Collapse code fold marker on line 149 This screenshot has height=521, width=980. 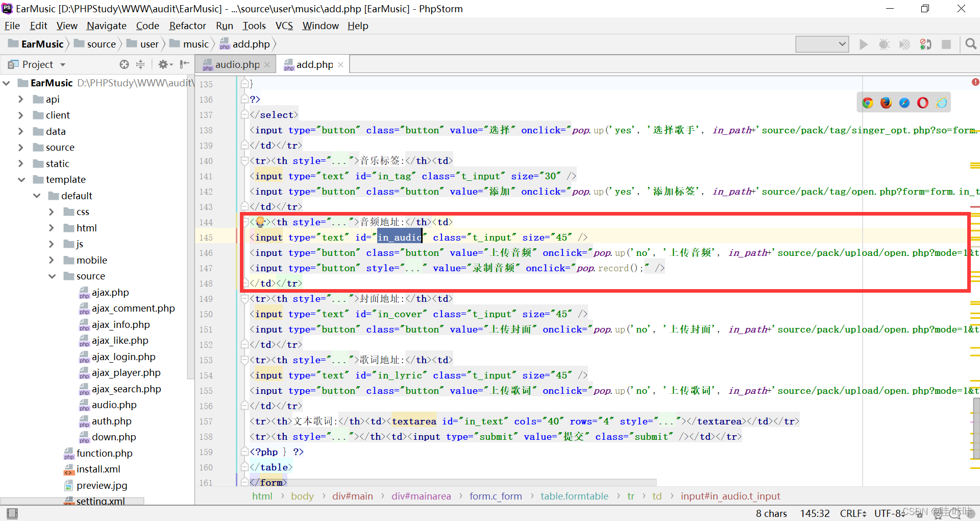click(244, 298)
